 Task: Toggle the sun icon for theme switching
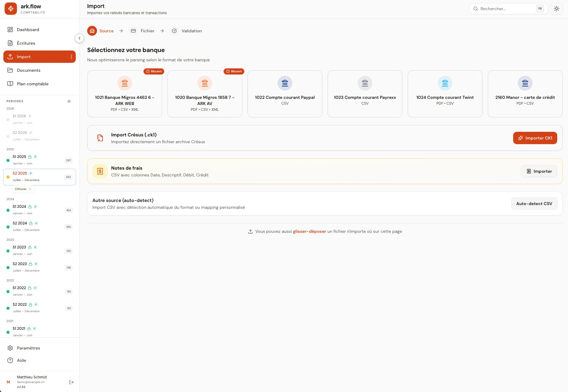point(557,9)
